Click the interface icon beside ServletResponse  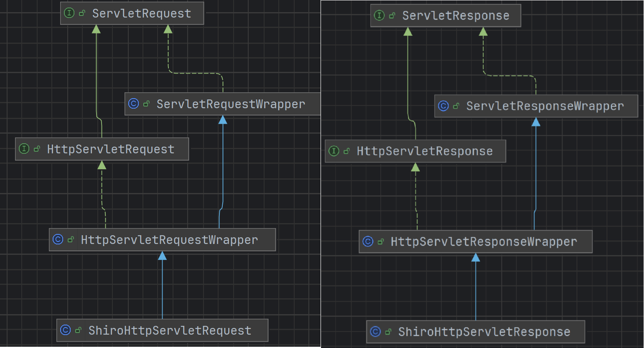(379, 15)
